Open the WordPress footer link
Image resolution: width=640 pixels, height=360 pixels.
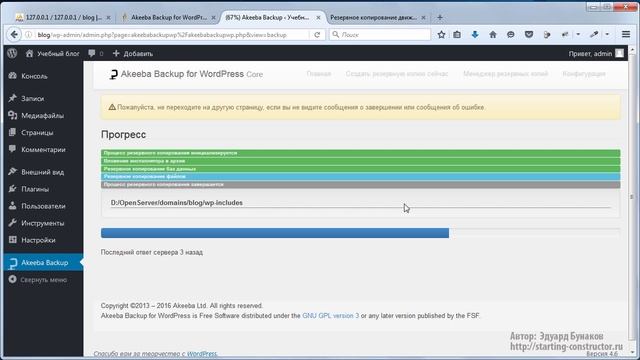[202, 353]
